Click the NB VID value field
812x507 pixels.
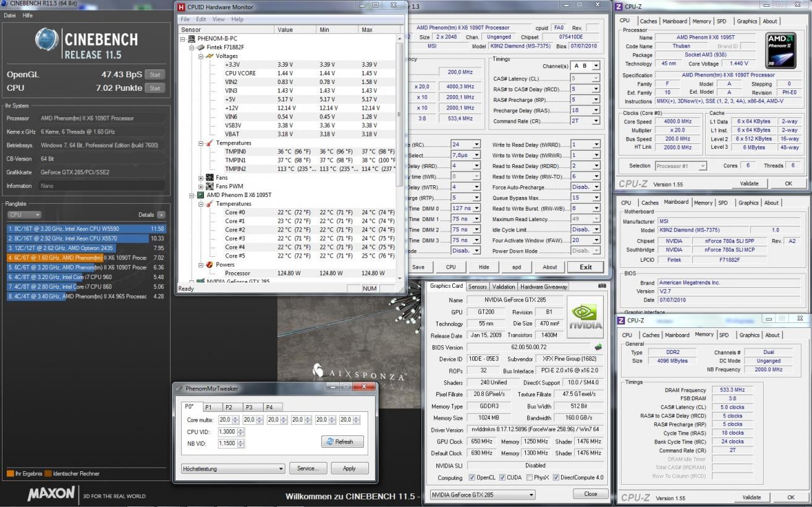pos(228,443)
